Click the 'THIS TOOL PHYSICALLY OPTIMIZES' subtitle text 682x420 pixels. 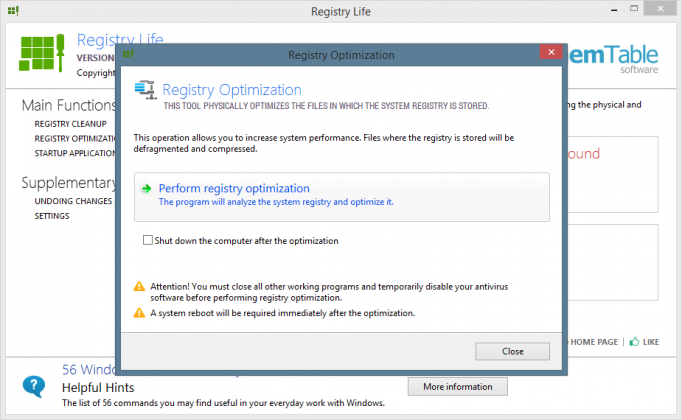point(326,106)
